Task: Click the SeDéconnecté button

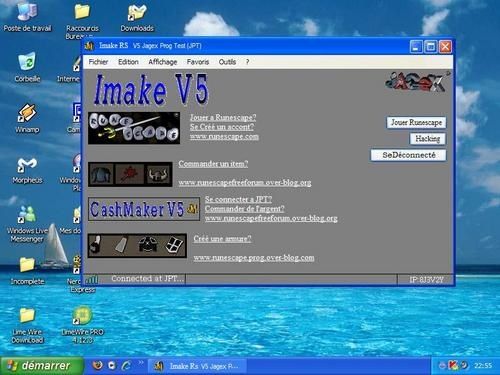Action: (409, 155)
